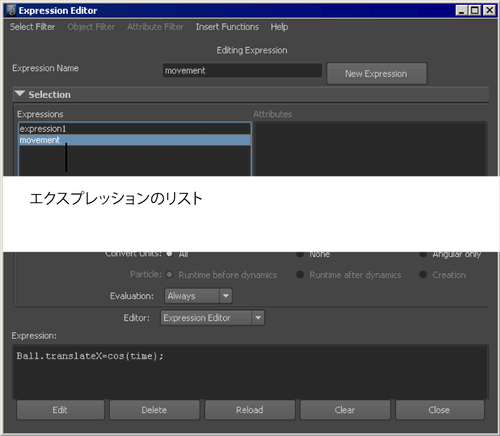Maximize the Expression Editor window
Viewport: 500px width, 436px height.
coord(475,11)
